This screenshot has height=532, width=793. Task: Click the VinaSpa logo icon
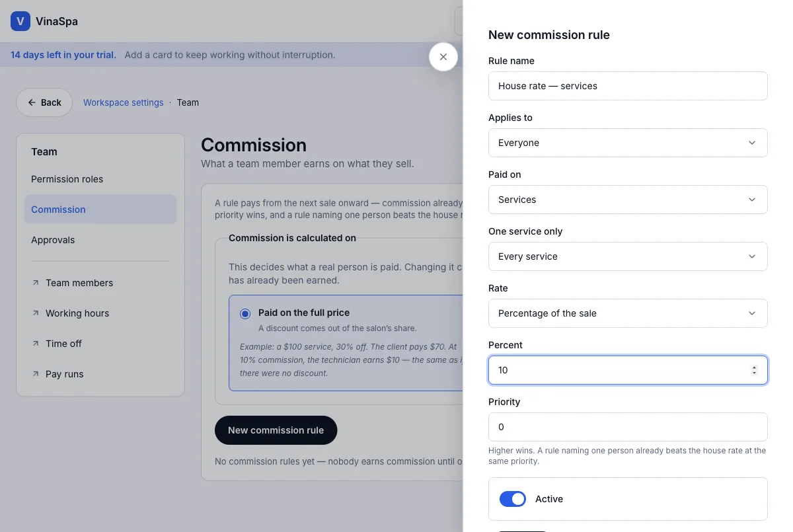[x=20, y=21]
